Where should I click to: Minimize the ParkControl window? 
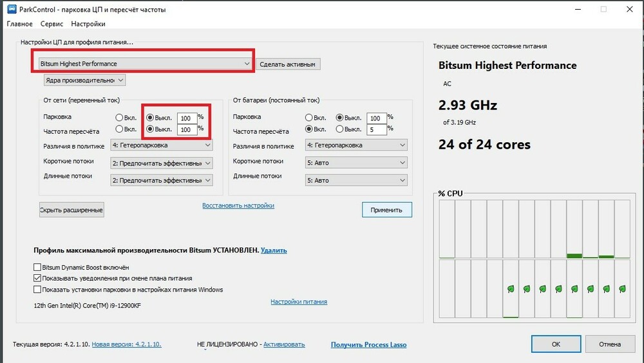(x=578, y=9)
